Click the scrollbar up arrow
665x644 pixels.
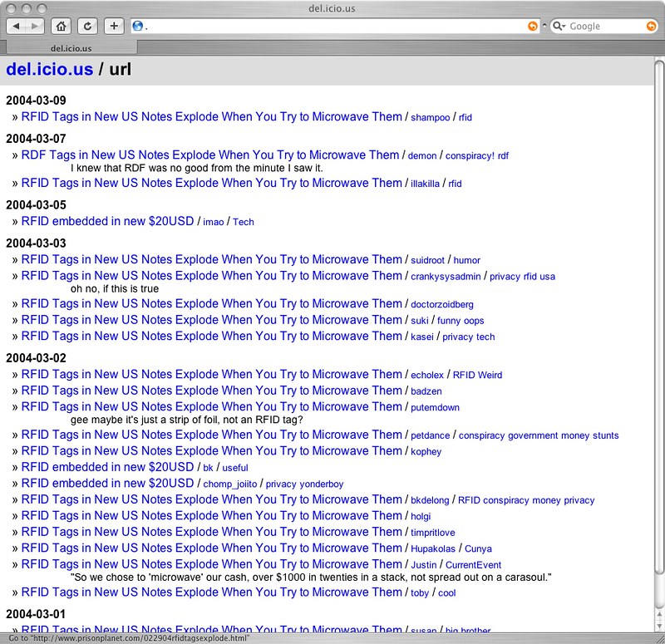[658, 615]
